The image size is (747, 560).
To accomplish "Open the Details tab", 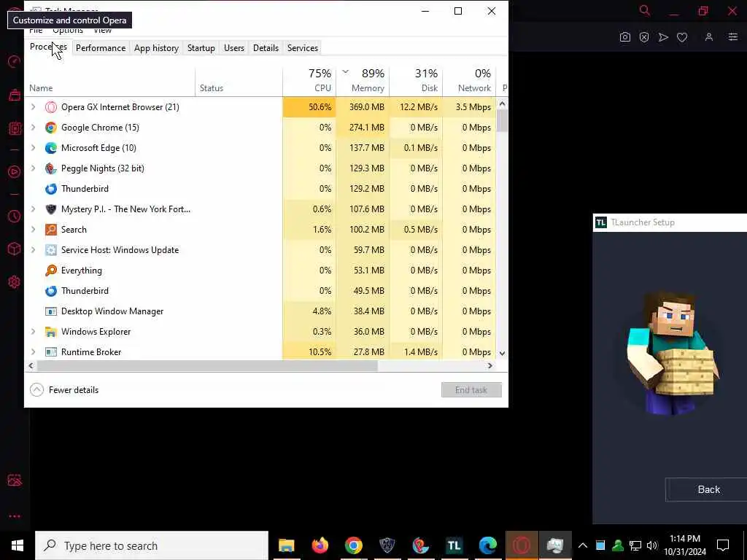I will (x=266, y=47).
